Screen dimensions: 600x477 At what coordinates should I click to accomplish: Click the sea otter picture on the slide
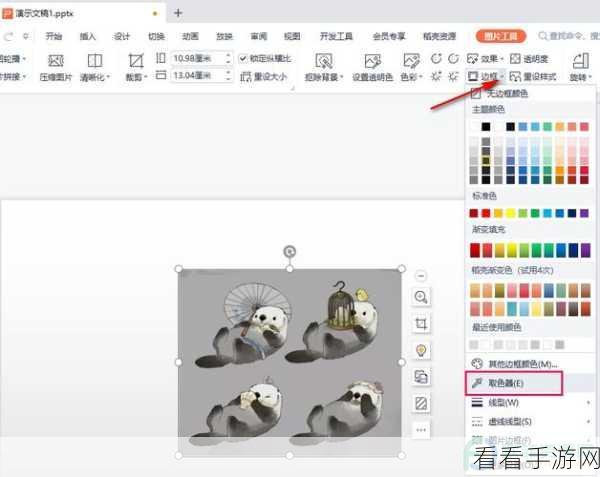(290, 362)
